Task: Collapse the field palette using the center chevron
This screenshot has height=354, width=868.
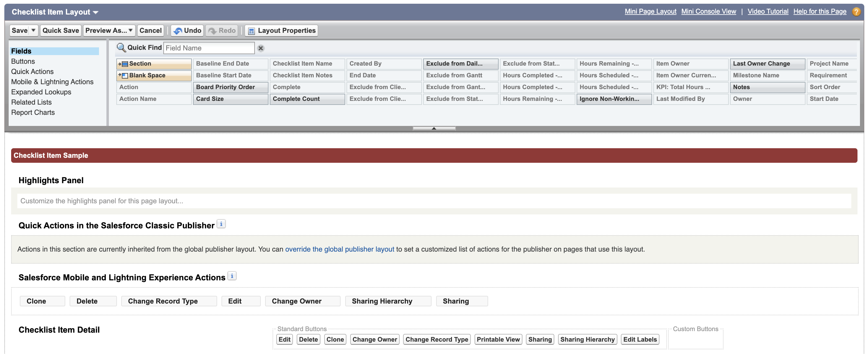Action: pyautogui.click(x=434, y=128)
